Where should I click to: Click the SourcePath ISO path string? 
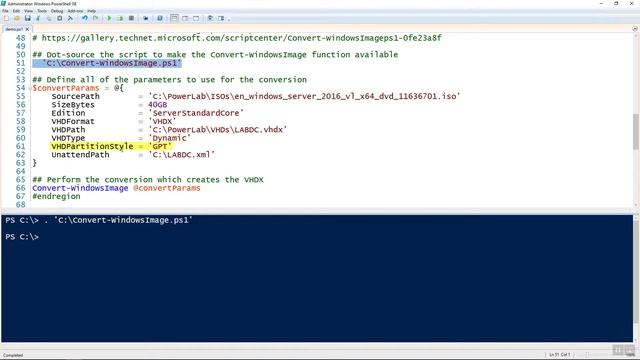(304, 96)
